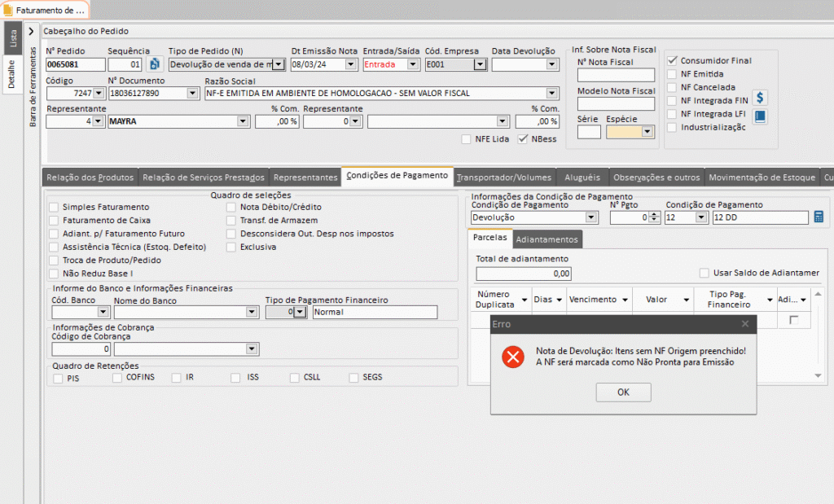The height and width of the screenshot is (504, 834).
Task: Switch to Transportador/Volumes tab
Action: tap(503, 177)
